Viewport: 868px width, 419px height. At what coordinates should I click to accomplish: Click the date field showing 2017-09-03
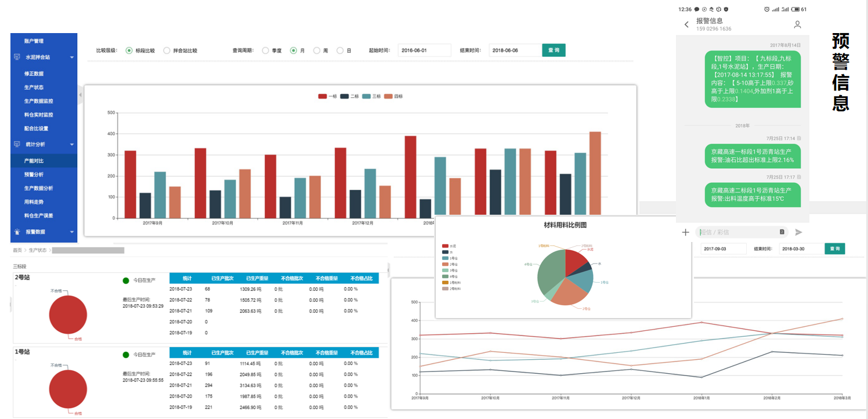[x=724, y=248]
